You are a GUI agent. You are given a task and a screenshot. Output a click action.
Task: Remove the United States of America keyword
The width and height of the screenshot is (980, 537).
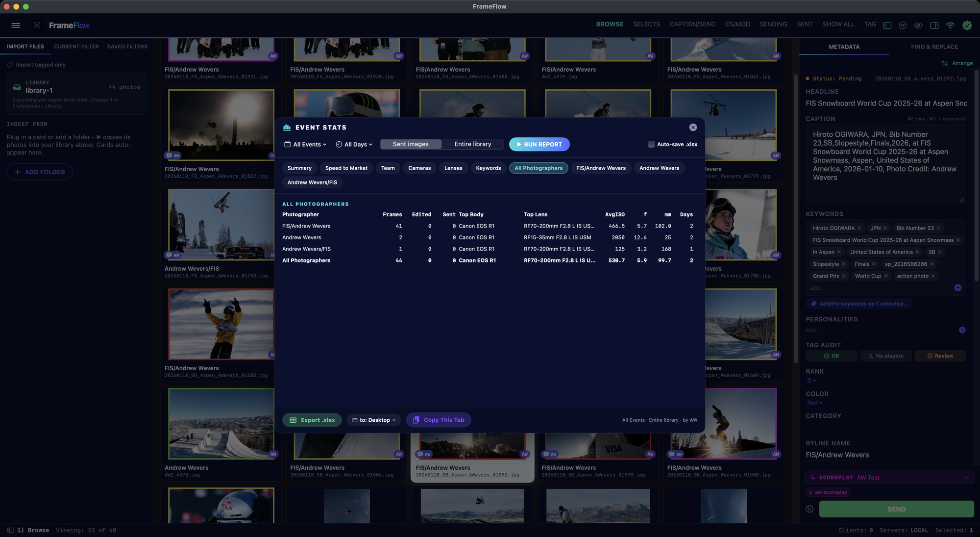[917, 252]
